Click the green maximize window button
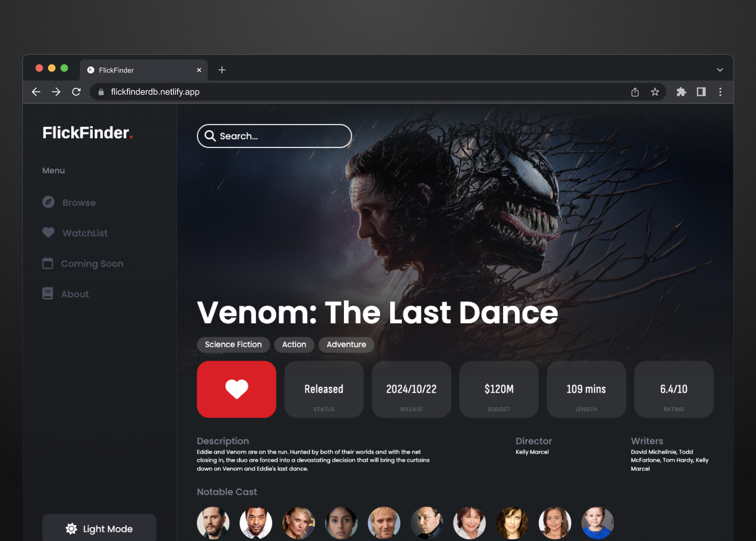Viewport: 756px width, 541px height. [x=64, y=68]
